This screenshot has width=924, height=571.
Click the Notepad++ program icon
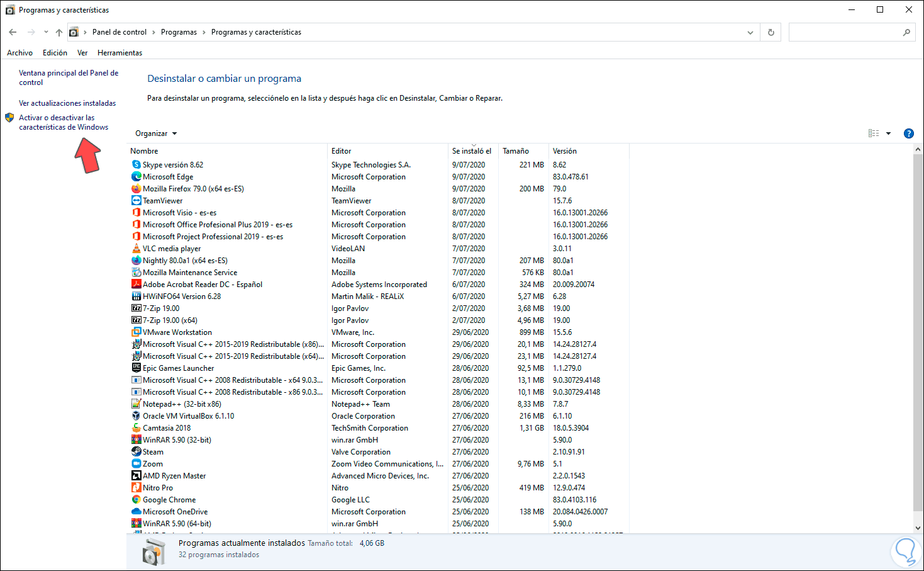(x=136, y=404)
